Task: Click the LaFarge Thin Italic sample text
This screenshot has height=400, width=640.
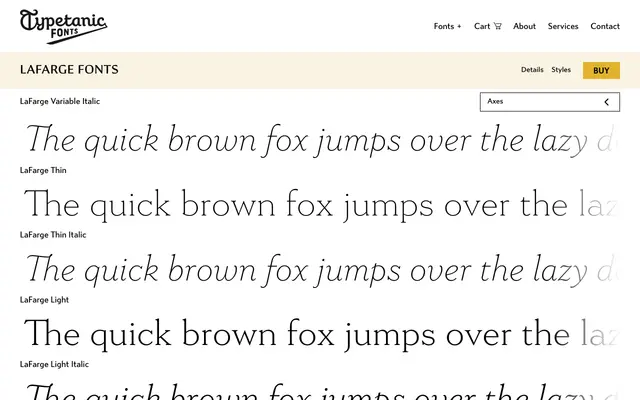Action: coord(322,270)
